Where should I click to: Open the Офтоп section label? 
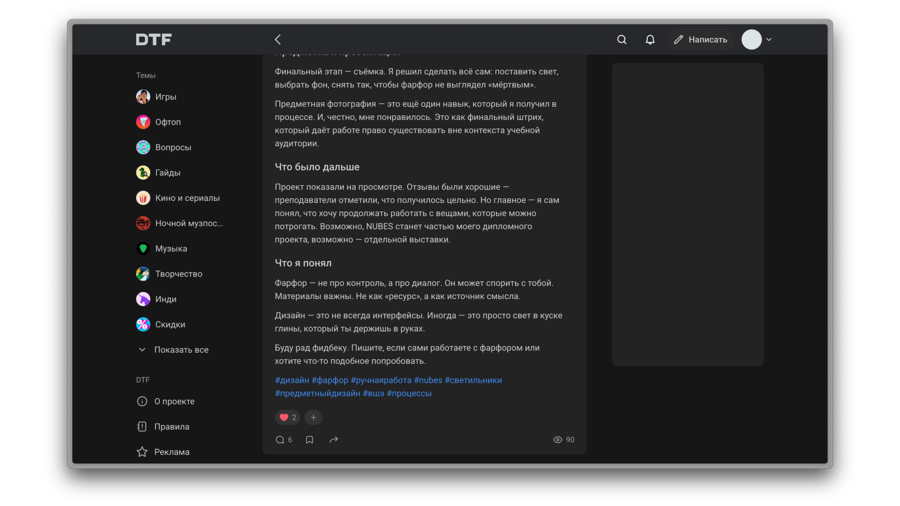(168, 122)
